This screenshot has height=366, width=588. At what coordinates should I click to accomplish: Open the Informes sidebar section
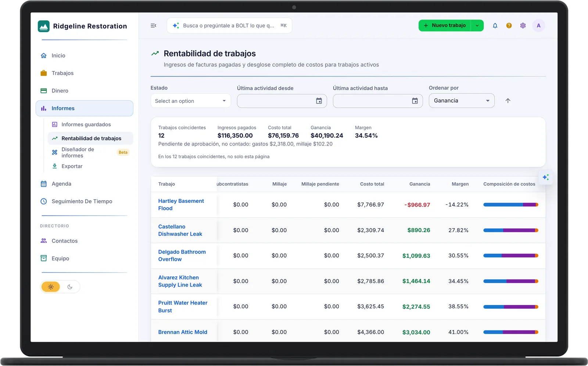click(x=85, y=108)
